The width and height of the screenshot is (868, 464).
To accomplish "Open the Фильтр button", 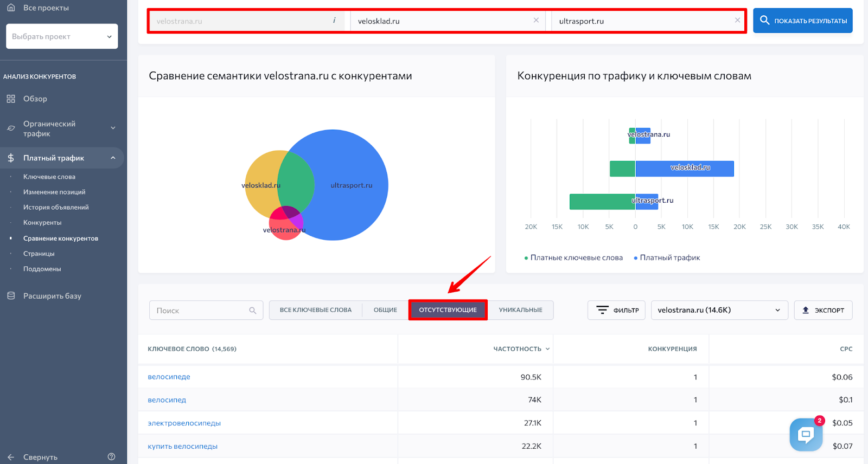I will point(616,310).
